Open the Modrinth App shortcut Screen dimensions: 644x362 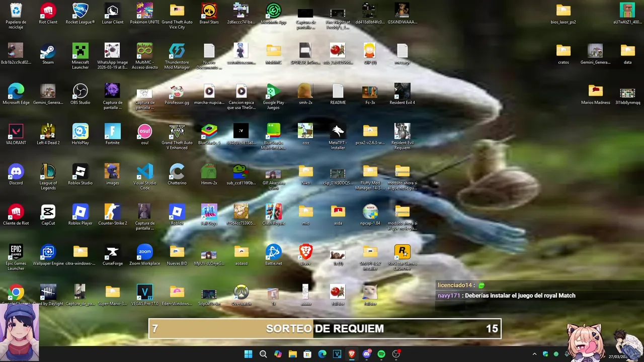[274, 14]
